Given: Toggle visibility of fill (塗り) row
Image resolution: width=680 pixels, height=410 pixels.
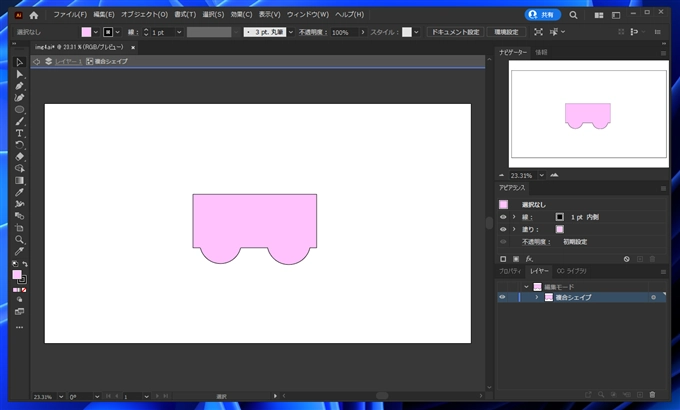Looking at the screenshot, I should pos(503,229).
